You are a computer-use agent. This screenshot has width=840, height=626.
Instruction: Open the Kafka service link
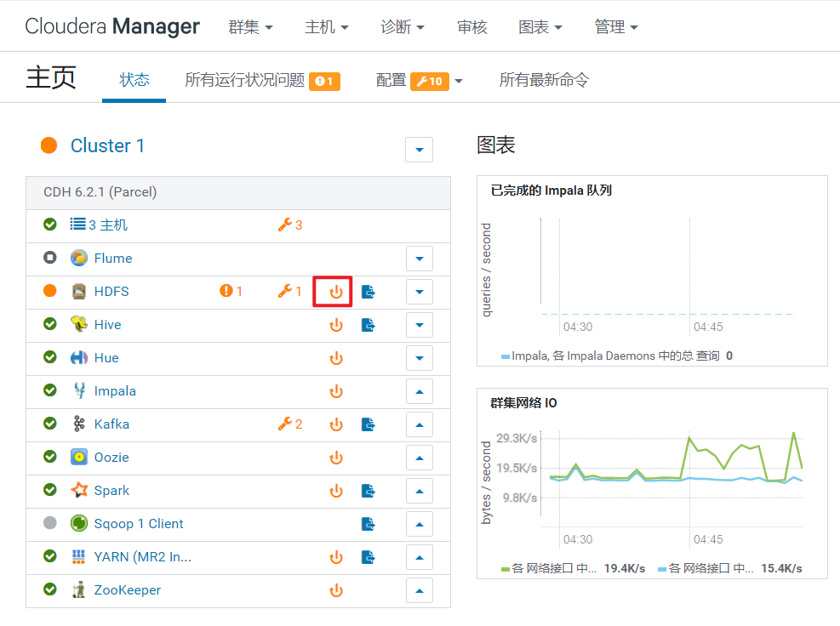[111, 424]
